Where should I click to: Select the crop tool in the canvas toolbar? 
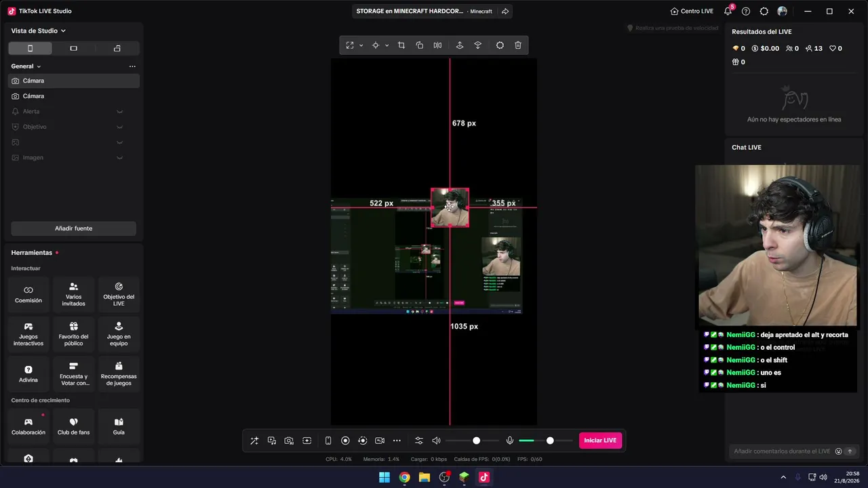401,45
